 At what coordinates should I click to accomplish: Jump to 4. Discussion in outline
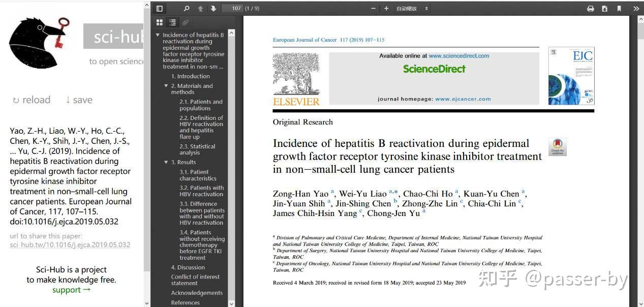[x=188, y=267]
